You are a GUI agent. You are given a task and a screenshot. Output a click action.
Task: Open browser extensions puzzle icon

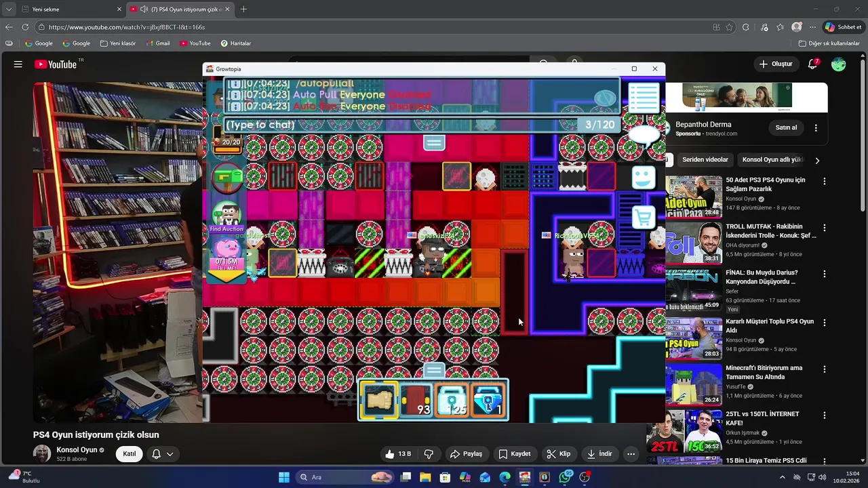coord(746,27)
